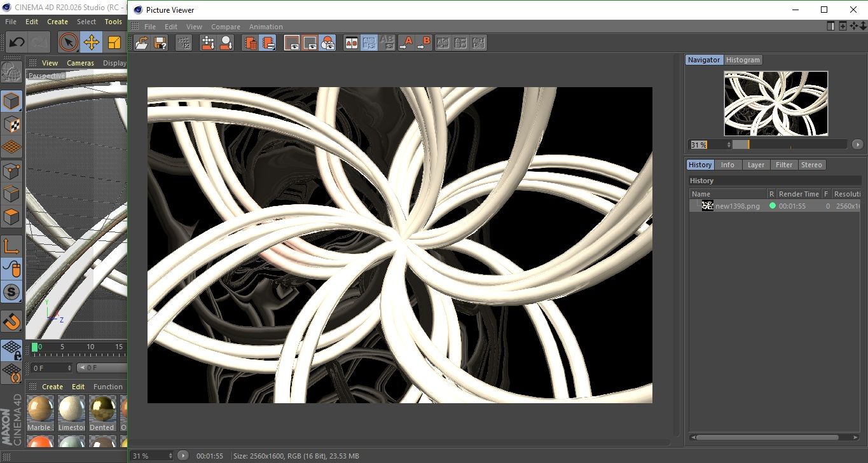
Task: Open Picture Viewer File menu
Action: [150, 27]
